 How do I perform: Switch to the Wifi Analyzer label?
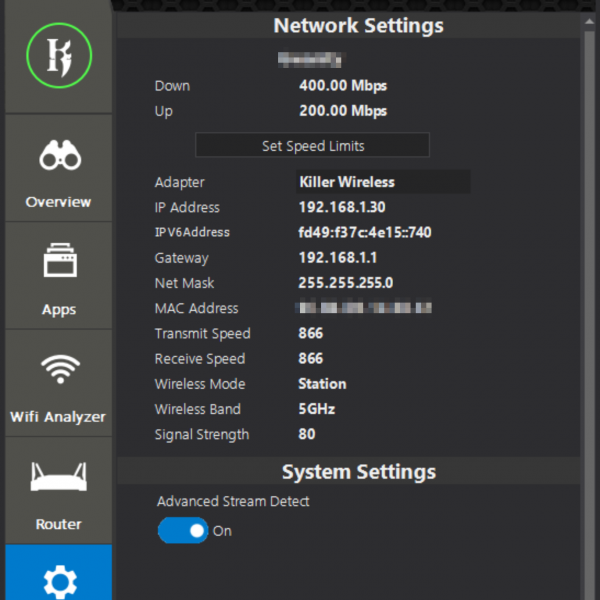(x=59, y=416)
